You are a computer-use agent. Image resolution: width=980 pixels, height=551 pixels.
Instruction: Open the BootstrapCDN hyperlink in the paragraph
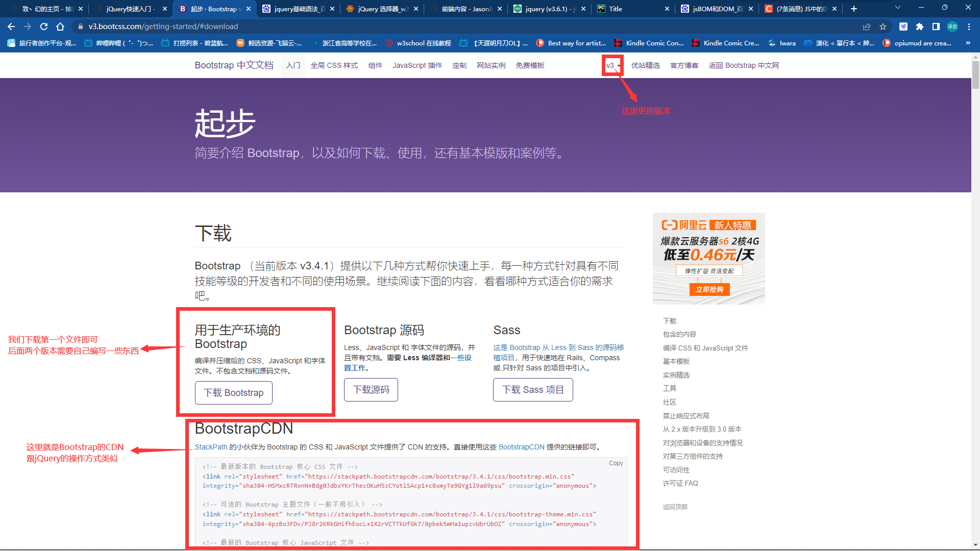pyautogui.click(x=521, y=447)
